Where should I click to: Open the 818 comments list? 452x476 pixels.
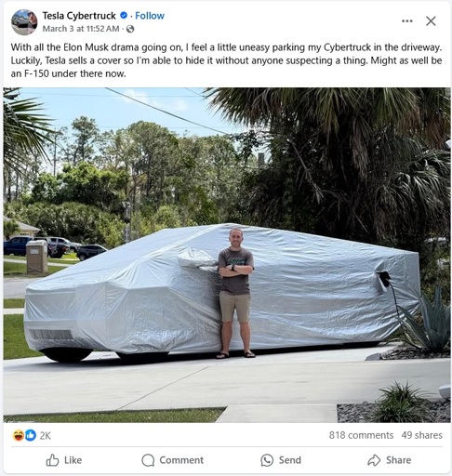pos(361,435)
